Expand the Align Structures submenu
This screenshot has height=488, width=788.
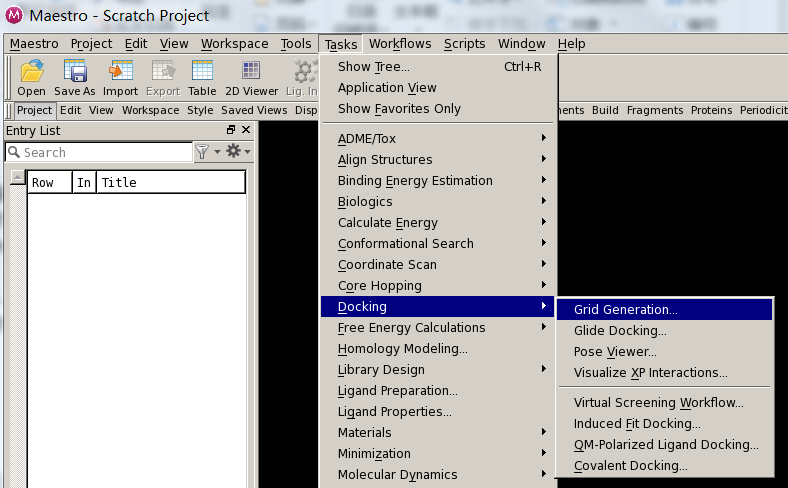click(438, 159)
